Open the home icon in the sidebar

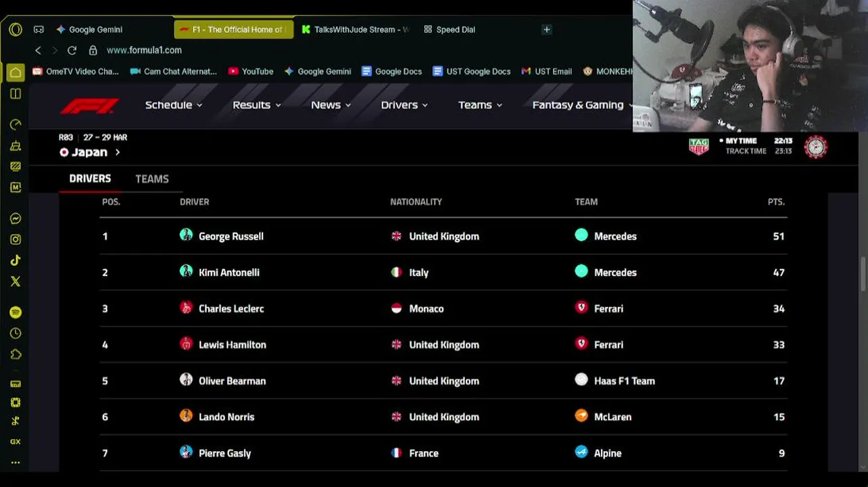(x=16, y=72)
